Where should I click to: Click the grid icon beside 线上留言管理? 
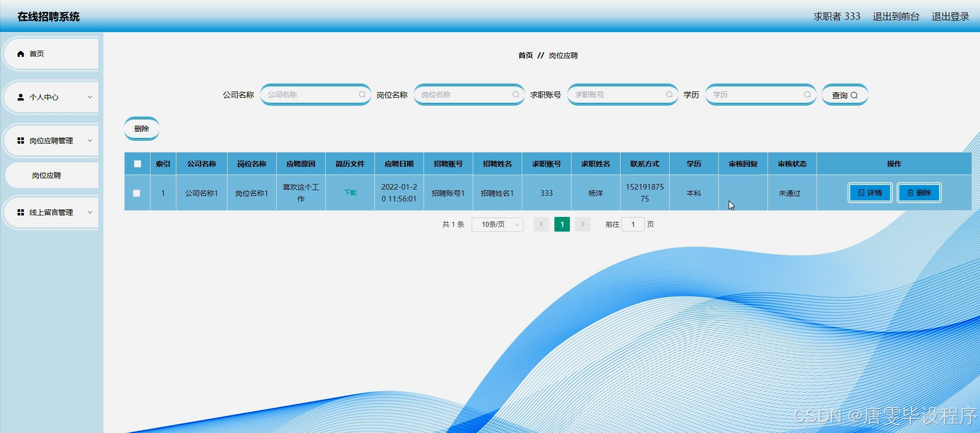coord(21,212)
